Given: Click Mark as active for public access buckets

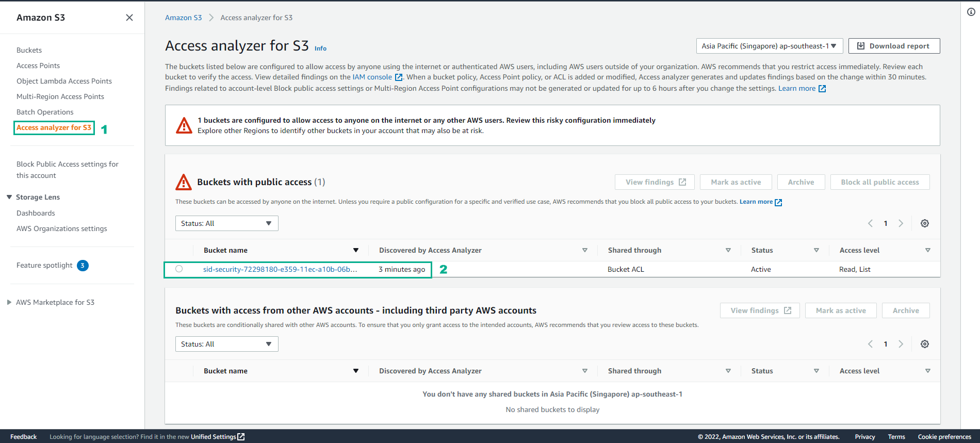Looking at the screenshot, I should point(736,182).
